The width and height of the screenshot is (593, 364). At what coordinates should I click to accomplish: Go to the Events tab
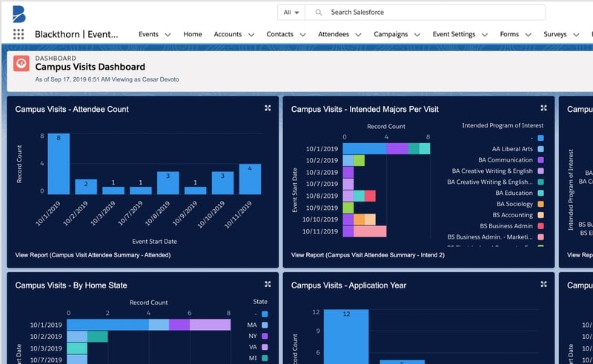(x=148, y=34)
